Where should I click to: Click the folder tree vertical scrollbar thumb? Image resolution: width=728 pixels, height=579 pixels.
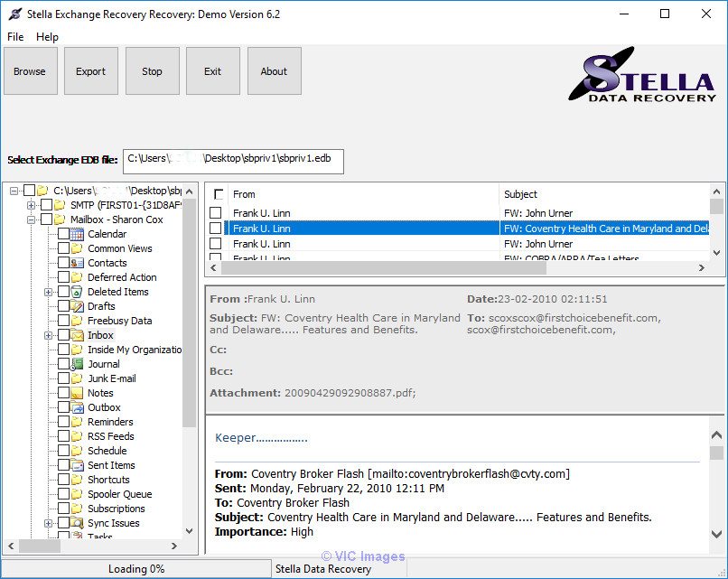coord(190,313)
